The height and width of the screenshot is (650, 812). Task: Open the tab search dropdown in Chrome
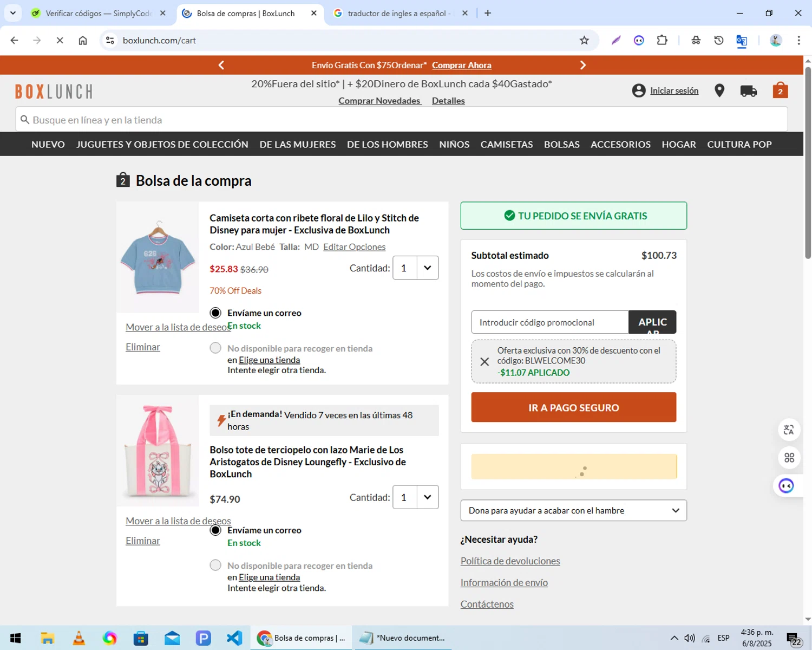click(x=12, y=13)
